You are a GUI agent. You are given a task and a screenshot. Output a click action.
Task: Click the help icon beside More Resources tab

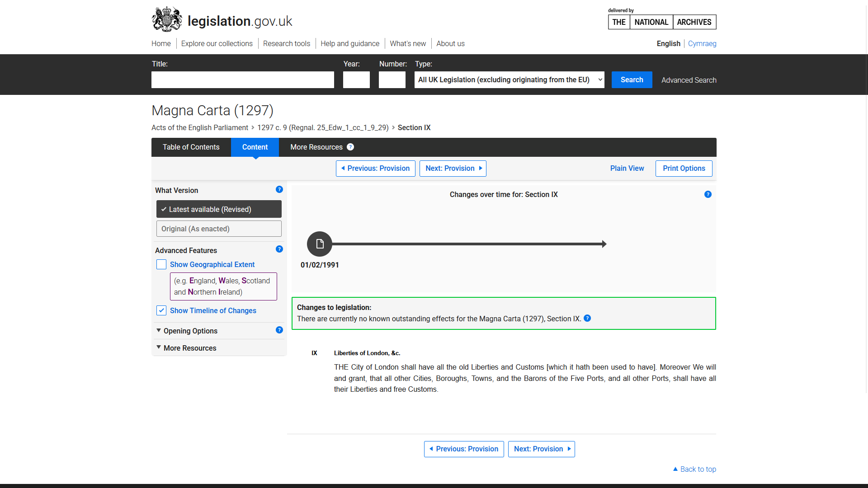click(x=350, y=147)
